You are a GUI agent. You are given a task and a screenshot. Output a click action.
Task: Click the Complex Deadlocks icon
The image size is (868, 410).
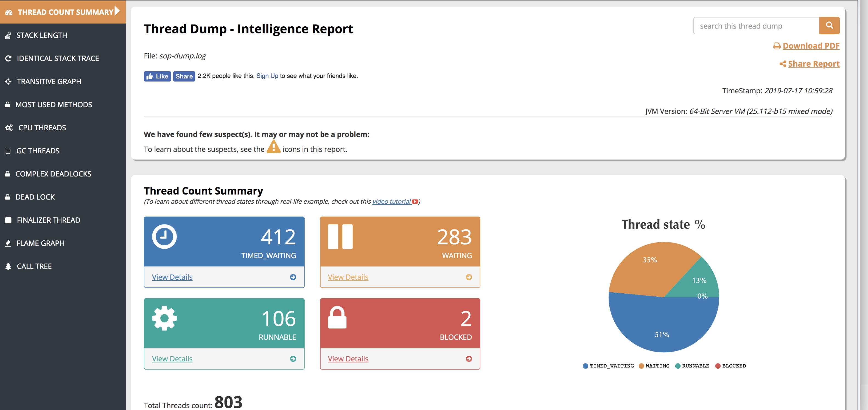(9, 173)
